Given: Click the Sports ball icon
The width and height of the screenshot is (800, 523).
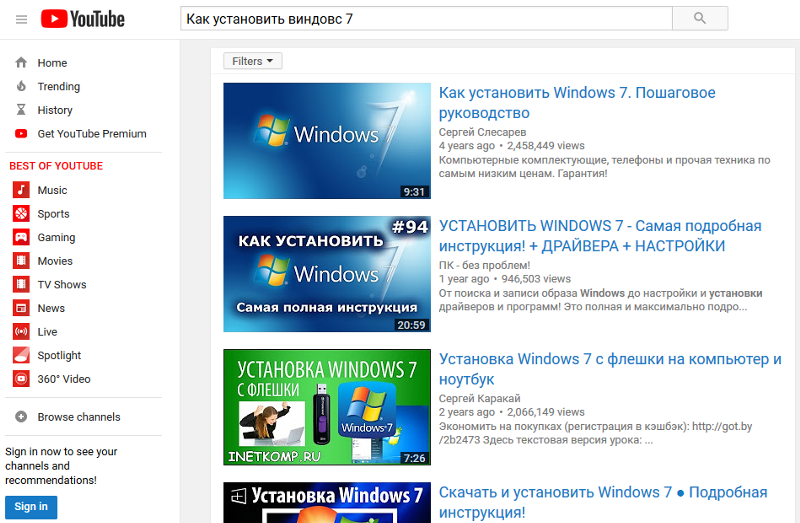Looking at the screenshot, I should pyautogui.click(x=21, y=213).
